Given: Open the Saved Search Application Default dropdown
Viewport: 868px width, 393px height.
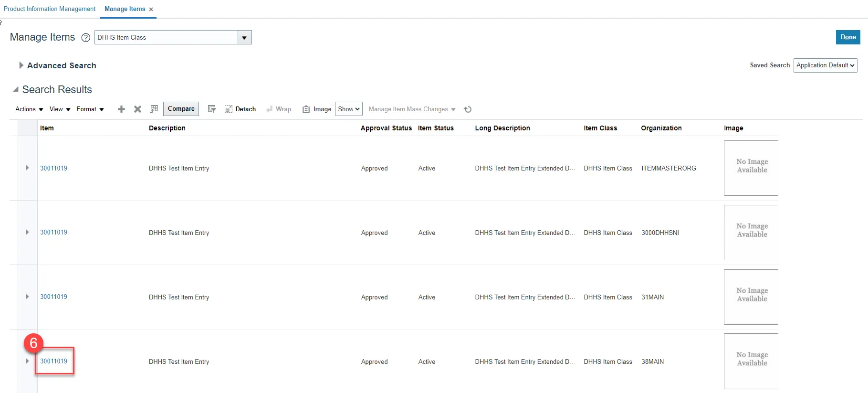Looking at the screenshot, I should coord(825,65).
